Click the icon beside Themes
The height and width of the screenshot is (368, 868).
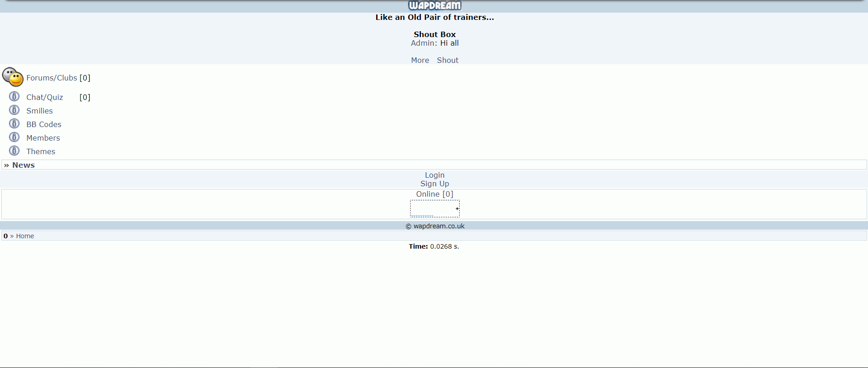tap(14, 151)
